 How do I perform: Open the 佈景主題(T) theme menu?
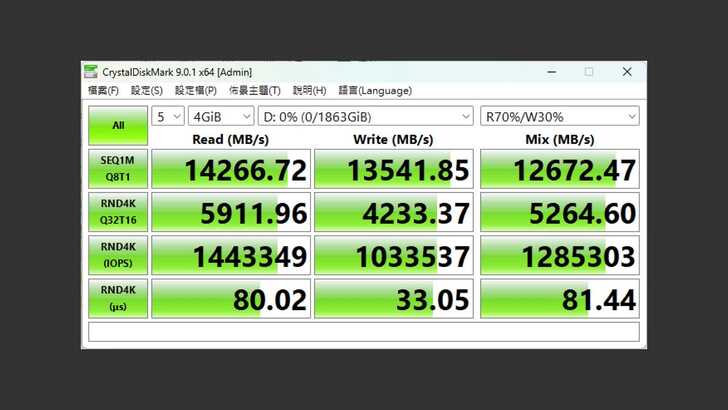tap(254, 91)
